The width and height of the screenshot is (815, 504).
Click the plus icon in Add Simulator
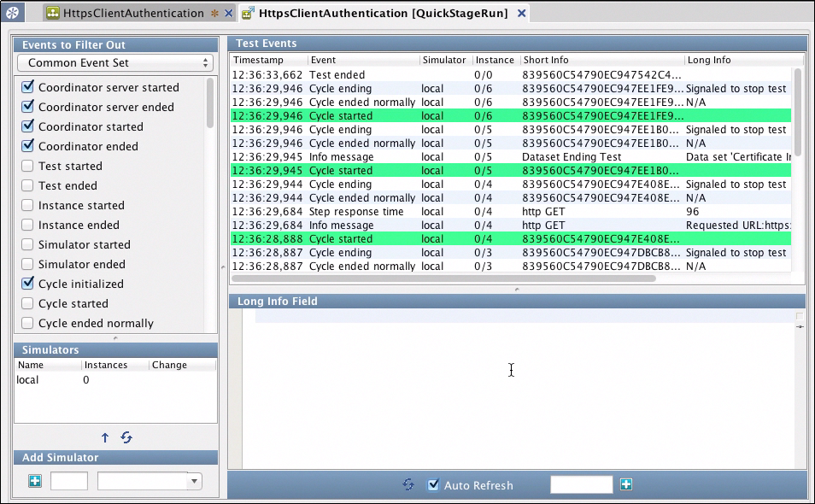[34, 482]
